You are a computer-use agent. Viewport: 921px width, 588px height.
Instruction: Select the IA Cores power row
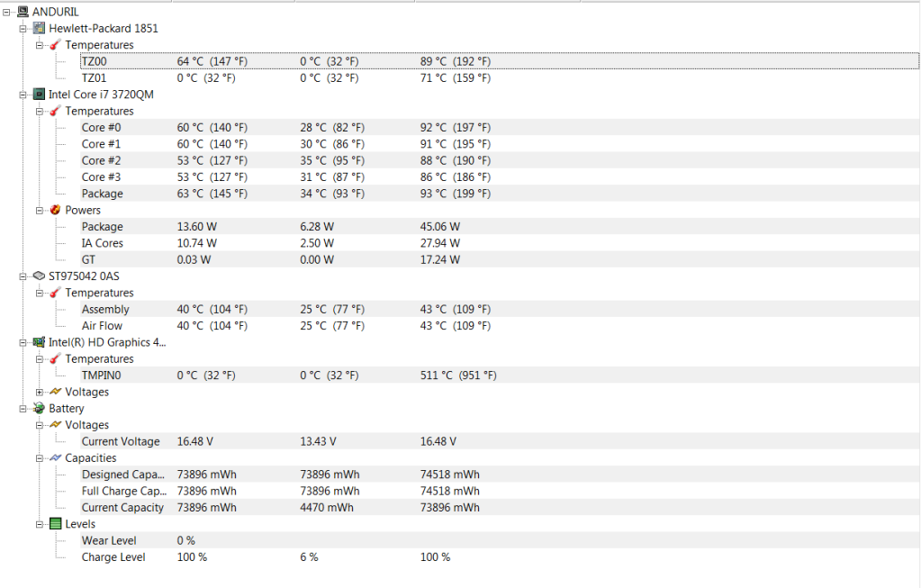pyautogui.click(x=103, y=243)
